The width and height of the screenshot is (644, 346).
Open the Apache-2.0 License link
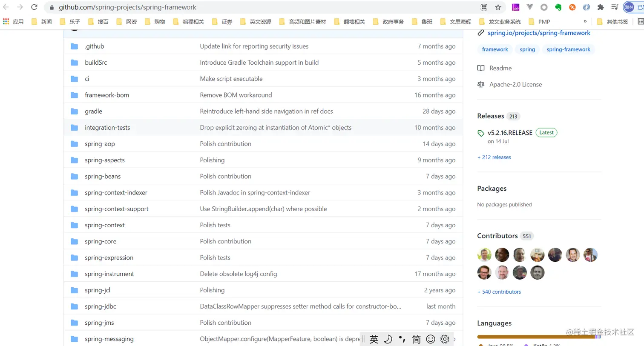pos(515,84)
